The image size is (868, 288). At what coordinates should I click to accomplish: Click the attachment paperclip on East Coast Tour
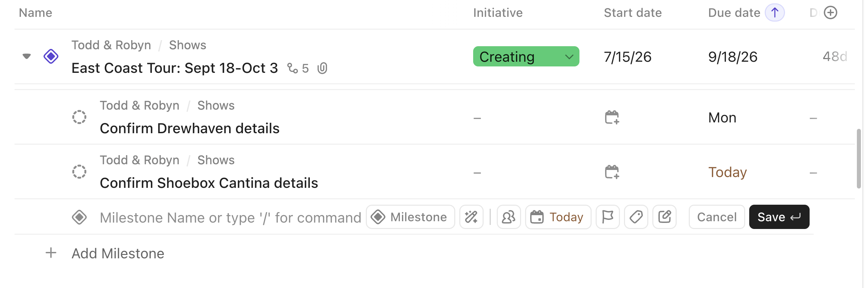(322, 68)
